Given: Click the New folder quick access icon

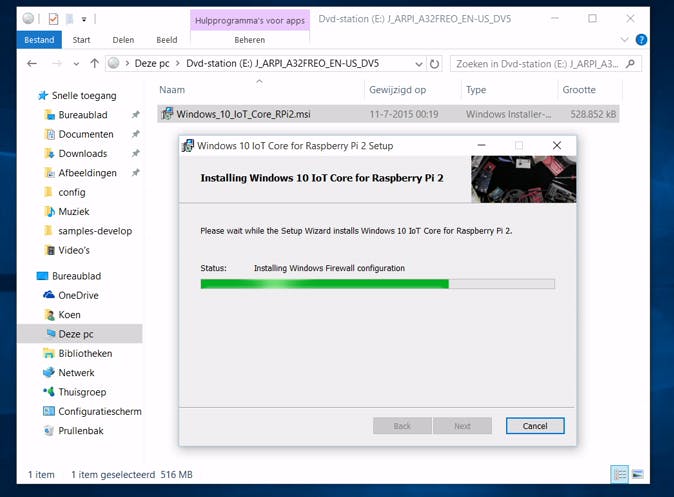Looking at the screenshot, I should tap(69, 19).
